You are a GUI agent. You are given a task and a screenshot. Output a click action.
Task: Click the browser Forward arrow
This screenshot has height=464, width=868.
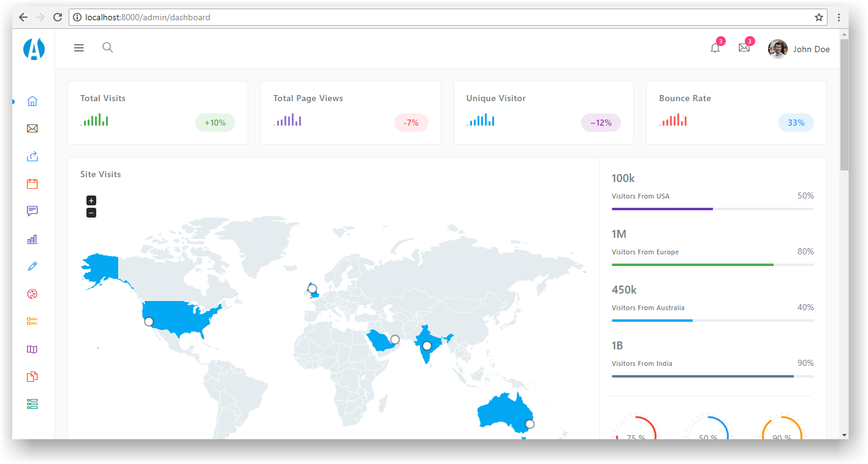(x=40, y=17)
